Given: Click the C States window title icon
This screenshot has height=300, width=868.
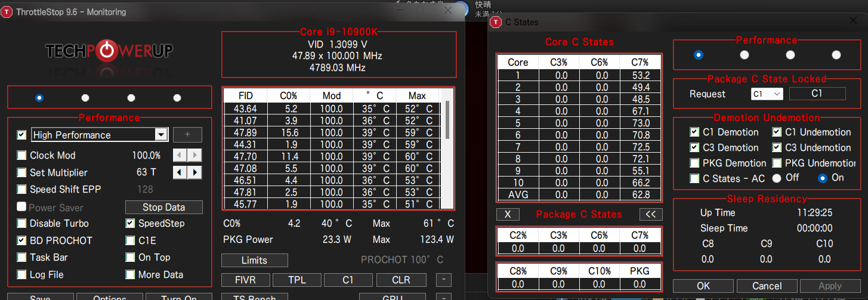Looking at the screenshot, I should 496,22.
